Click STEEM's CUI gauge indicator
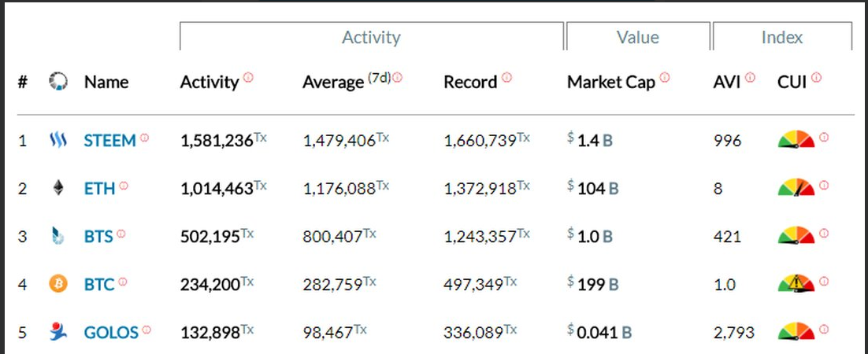This screenshot has width=868, height=354. coord(796,140)
